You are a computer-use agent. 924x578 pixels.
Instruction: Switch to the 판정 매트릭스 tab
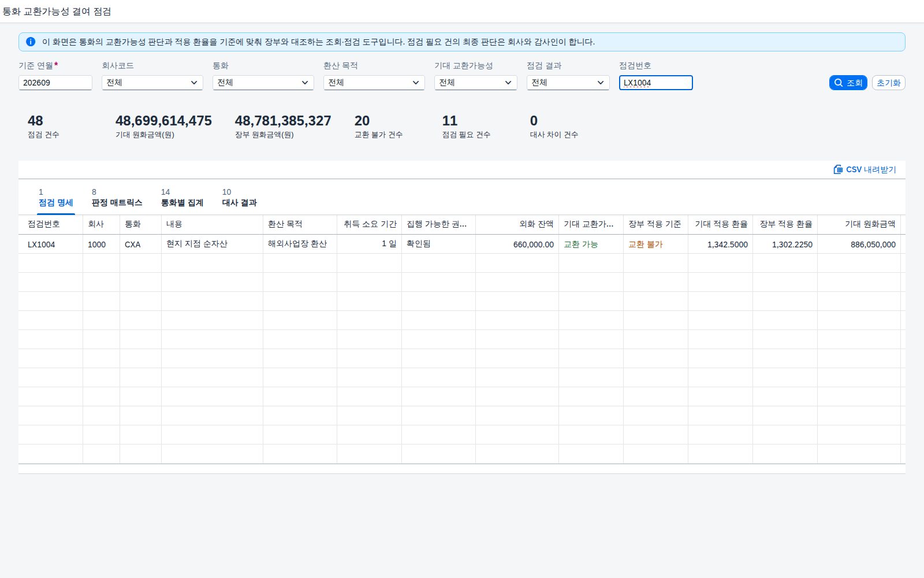click(x=117, y=198)
